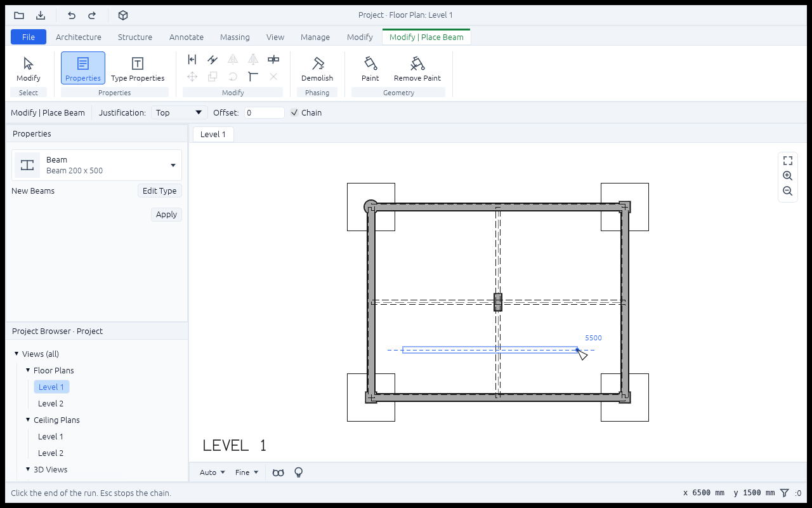Image resolution: width=812 pixels, height=508 pixels.
Task: Click Zoom to Fit in the view
Action: 788,161
